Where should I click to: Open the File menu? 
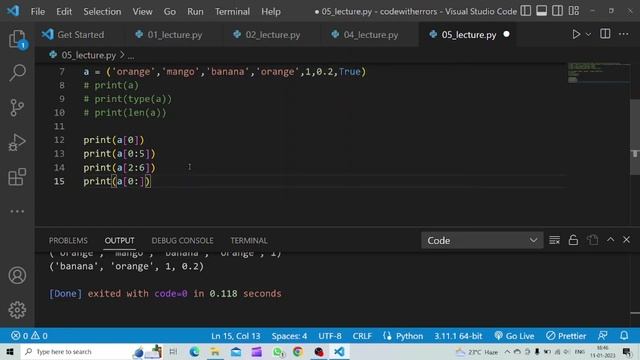38,11
